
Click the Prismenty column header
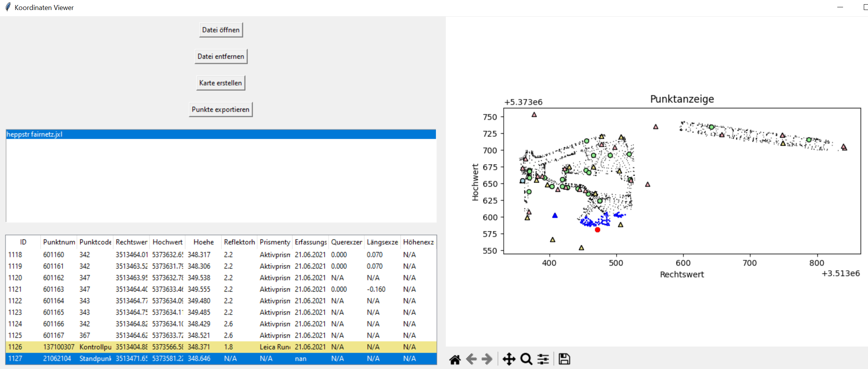[x=275, y=242]
